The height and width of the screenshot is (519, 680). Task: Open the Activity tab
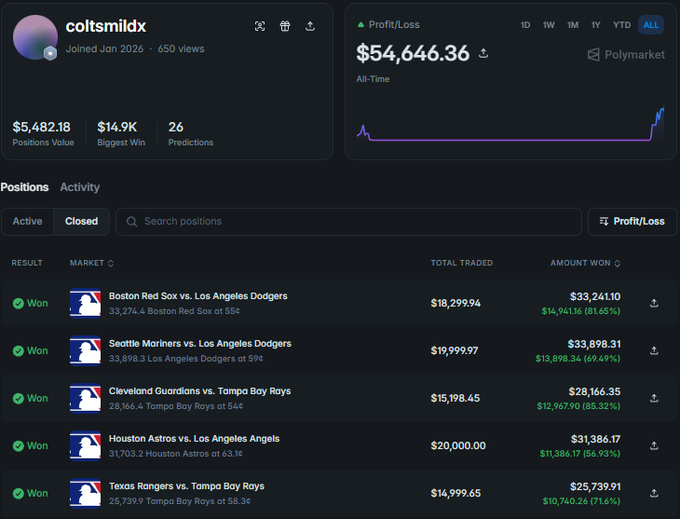tap(80, 187)
